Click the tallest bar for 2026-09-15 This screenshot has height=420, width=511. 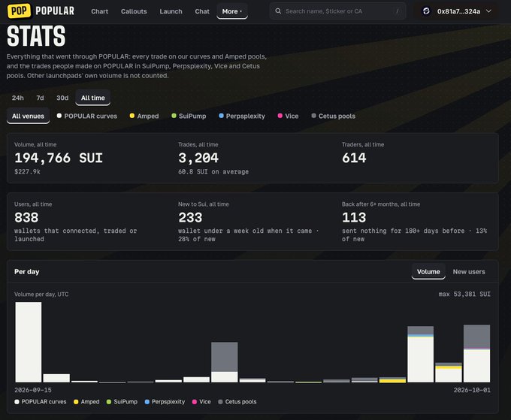pos(29,342)
